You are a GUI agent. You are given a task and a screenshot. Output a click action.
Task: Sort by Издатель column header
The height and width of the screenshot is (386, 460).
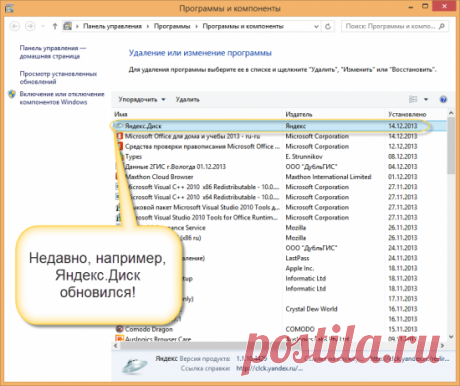(x=299, y=114)
